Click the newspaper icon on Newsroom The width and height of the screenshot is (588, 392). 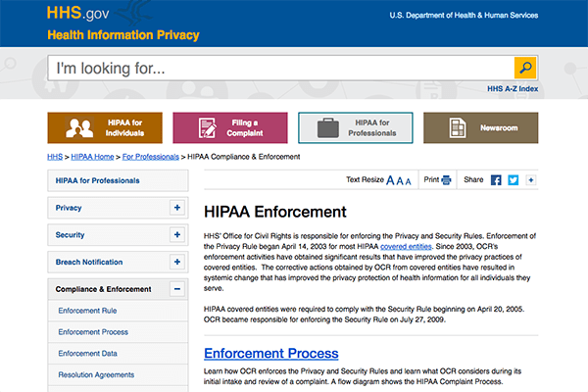458,128
